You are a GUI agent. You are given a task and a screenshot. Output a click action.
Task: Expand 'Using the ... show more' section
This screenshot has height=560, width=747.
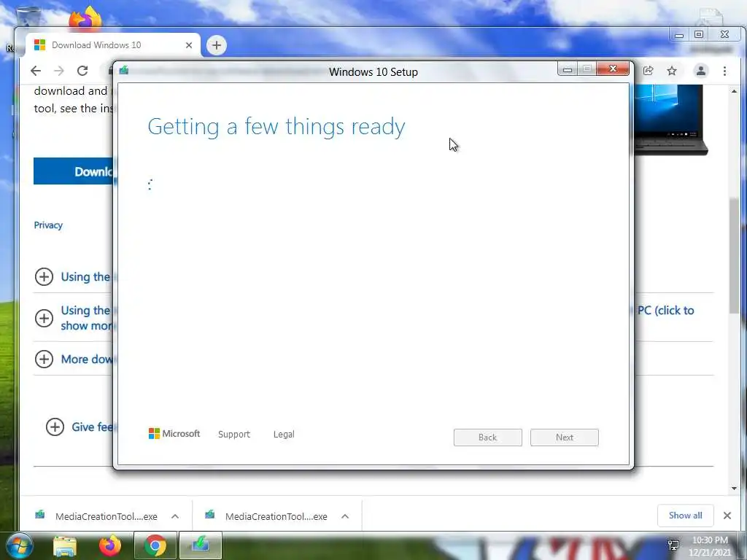click(44, 318)
